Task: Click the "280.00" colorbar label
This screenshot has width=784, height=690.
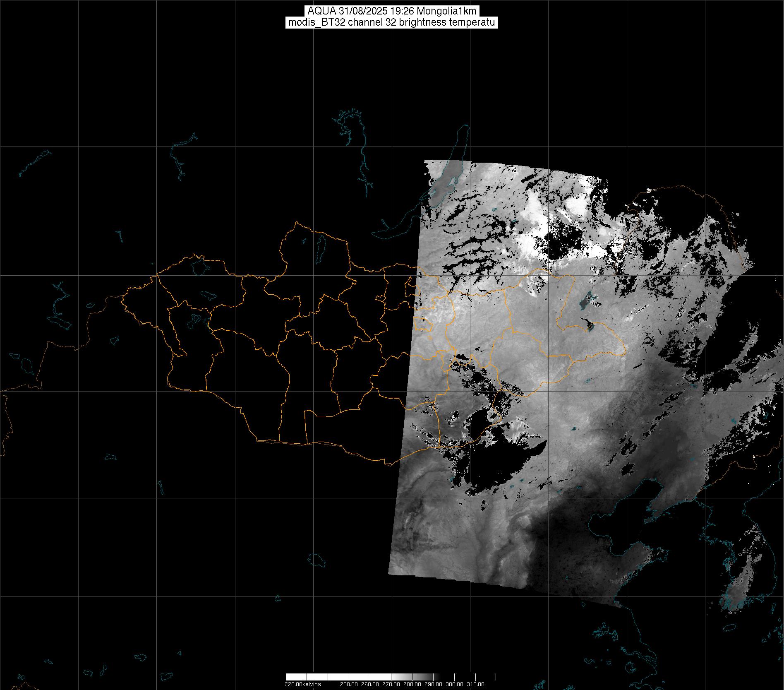Action: tap(412, 684)
